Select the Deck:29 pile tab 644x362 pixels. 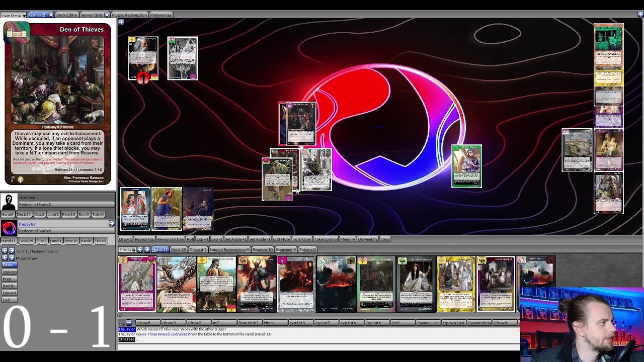(x=179, y=250)
